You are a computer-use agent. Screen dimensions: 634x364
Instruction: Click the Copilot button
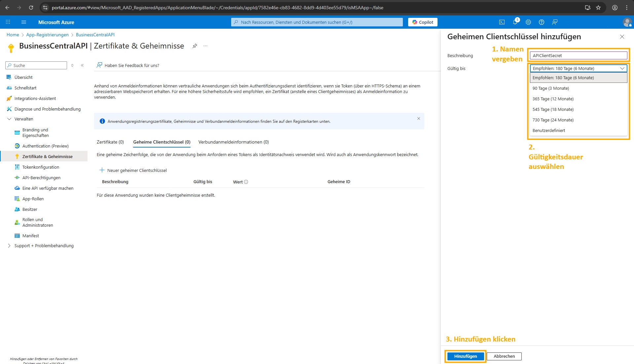pyautogui.click(x=423, y=22)
